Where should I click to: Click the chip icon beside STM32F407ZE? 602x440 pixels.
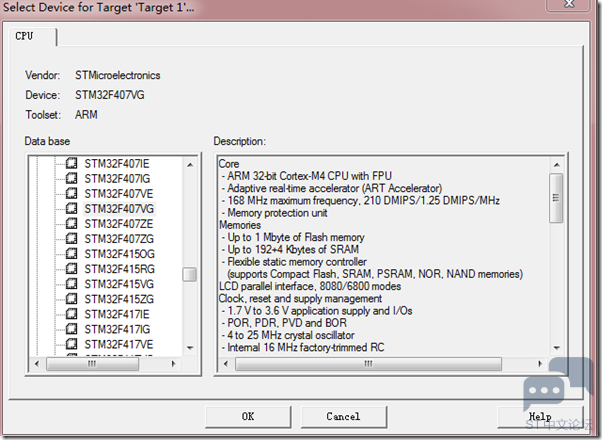(72, 223)
